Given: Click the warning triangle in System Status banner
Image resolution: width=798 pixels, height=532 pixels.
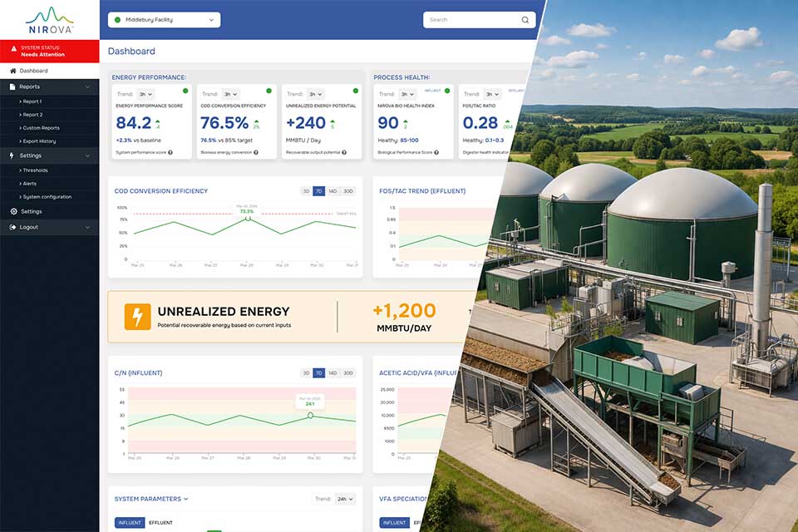Looking at the screenshot, I should pyautogui.click(x=14, y=49).
